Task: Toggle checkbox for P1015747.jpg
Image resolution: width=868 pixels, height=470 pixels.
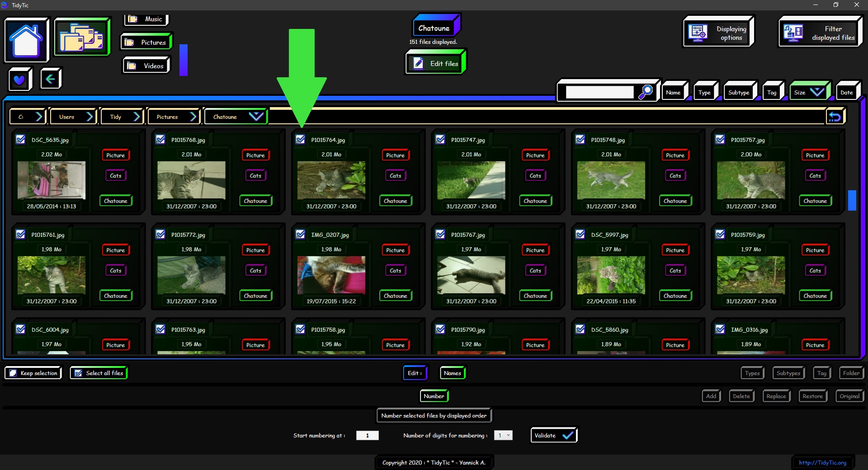Action: coord(440,140)
